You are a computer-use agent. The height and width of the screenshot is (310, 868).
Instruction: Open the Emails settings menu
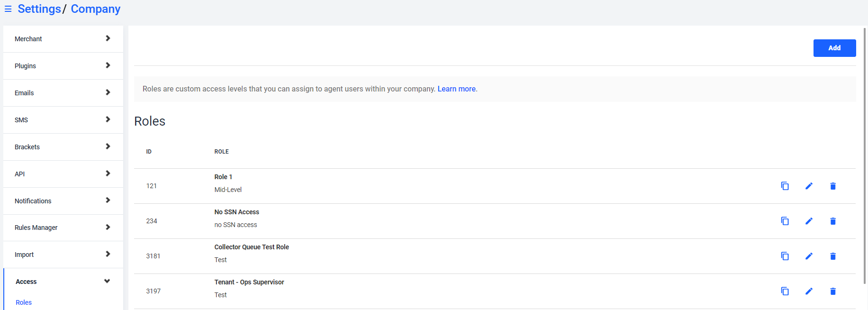coord(63,93)
